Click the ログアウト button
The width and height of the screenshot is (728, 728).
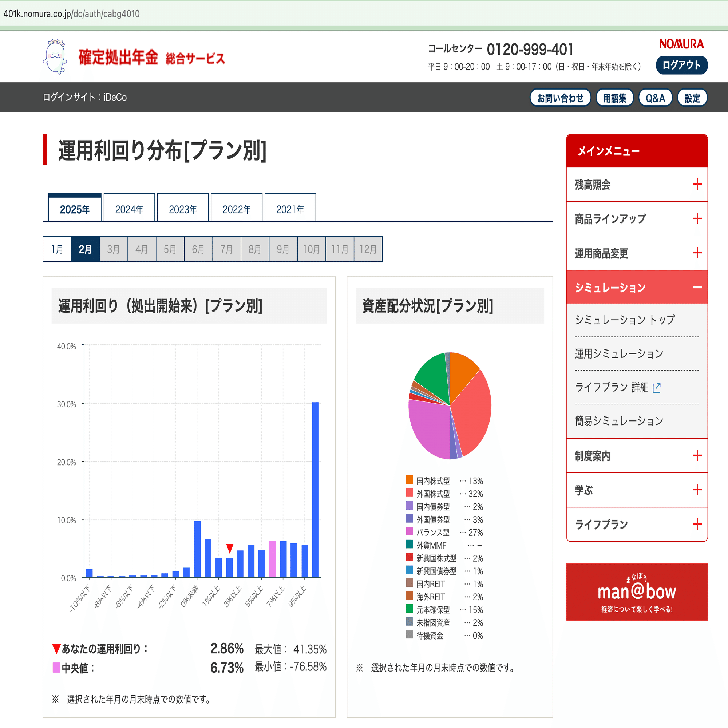coord(681,65)
